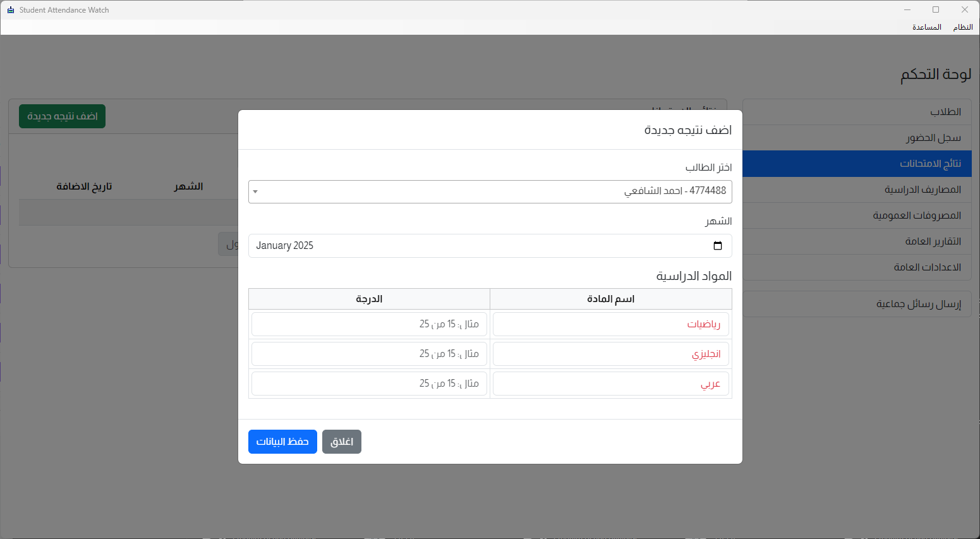
Task: Click the grade field for عربي
Action: click(369, 384)
